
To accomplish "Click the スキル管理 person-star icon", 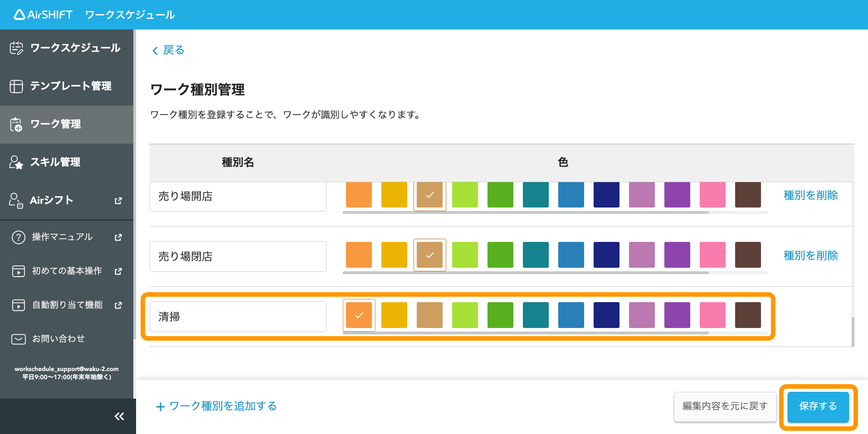I will coord(16,162).
